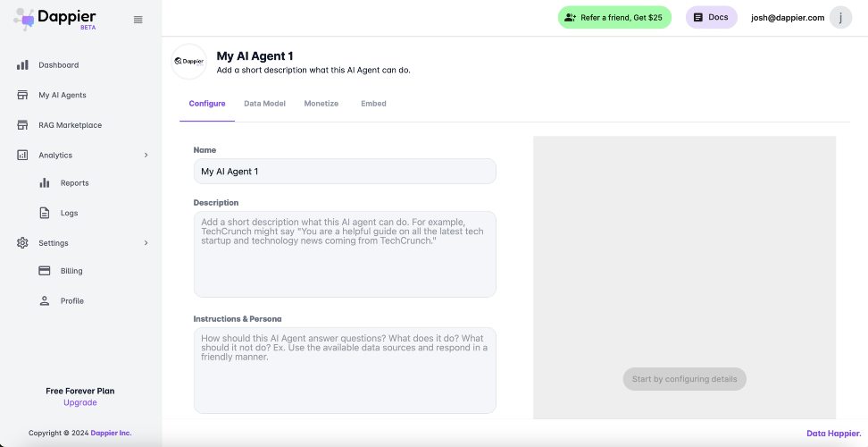This screenshot has height=447, width=868.
Task: Open the Docs button
Action: (712, 18)
